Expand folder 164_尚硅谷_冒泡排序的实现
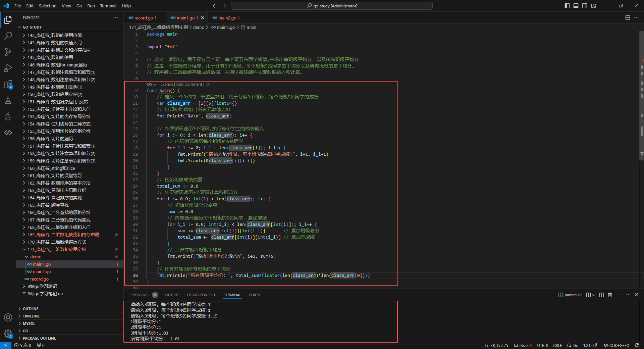Image resolution: width=644 pixels, height=349 pixels. [x=70, y=198]
